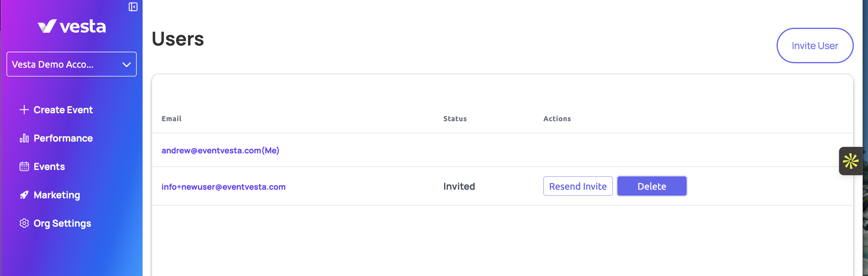Resend invite to info+newuser@eventvesta.com
The height and width of the screenshot is (276, 868).
(x=577, y=186)
